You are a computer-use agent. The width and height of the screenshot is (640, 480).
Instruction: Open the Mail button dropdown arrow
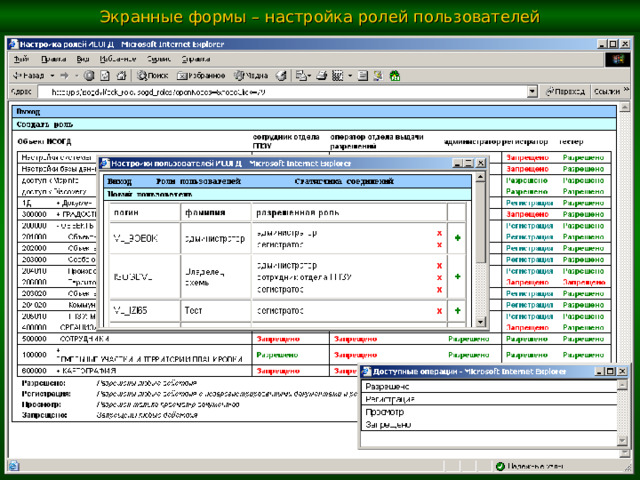pyautogui.click(x=309, y=76)
